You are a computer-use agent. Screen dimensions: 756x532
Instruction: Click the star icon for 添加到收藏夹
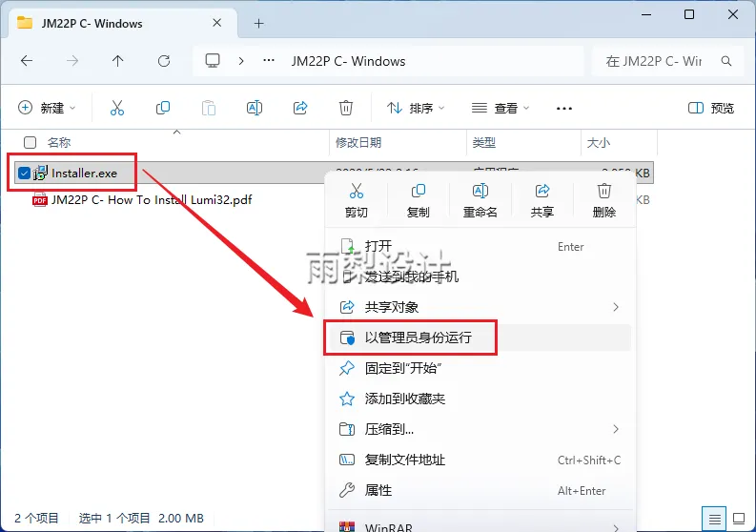click(347, 399)
